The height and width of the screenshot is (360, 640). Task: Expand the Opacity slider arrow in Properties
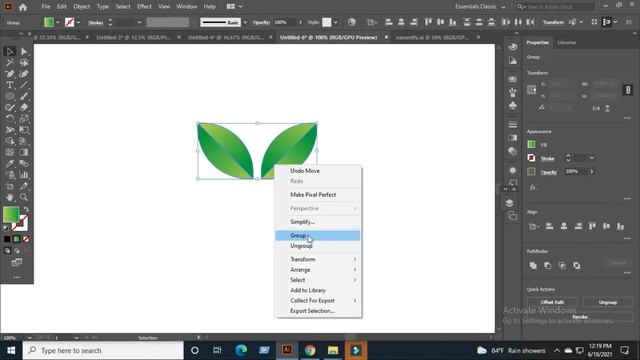coord(592,172)
